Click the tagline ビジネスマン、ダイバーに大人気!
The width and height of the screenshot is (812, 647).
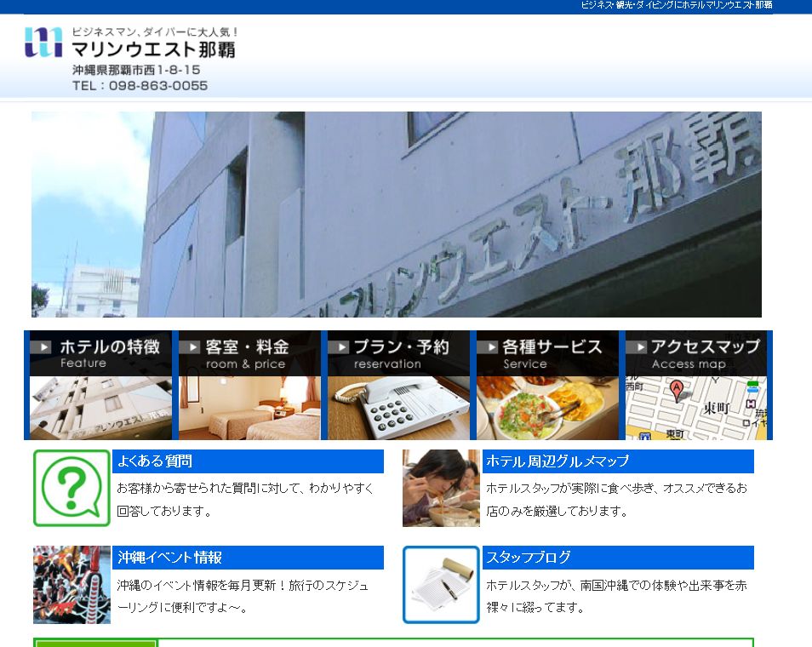(155, 31)
